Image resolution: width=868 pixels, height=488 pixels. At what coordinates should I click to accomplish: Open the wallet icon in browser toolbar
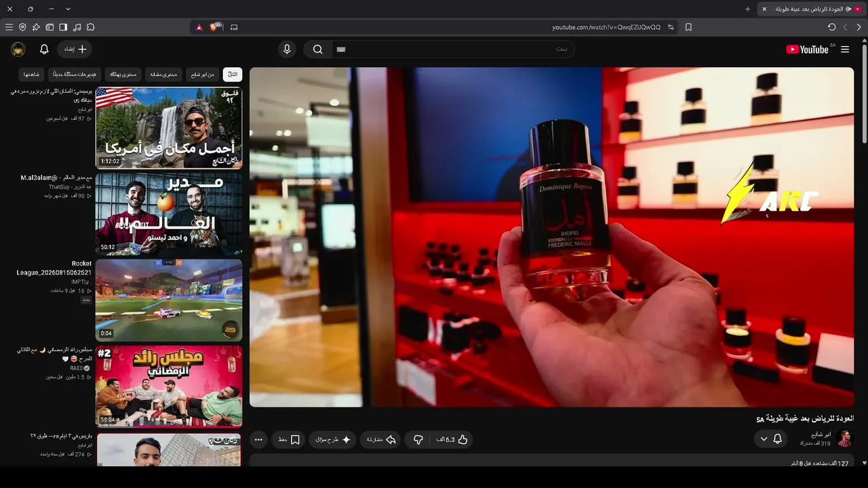coord(50,27)
